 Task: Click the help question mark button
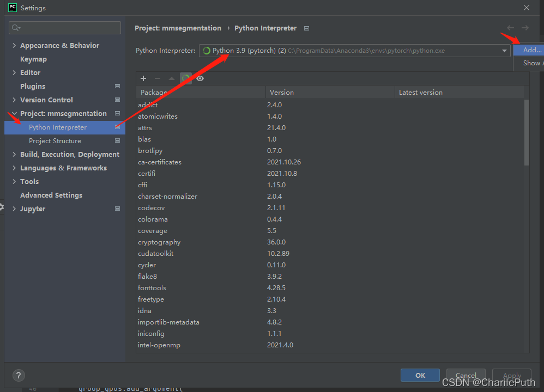19,375
